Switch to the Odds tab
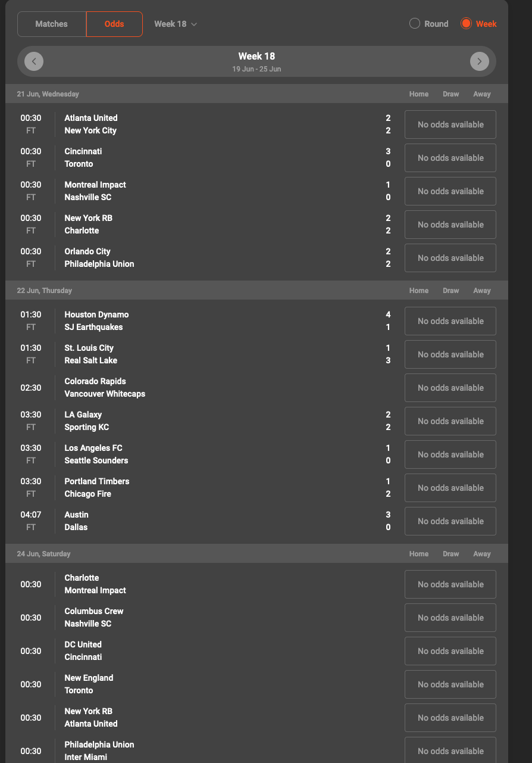Screen dimensions: 532x763 tap(114, 24)
